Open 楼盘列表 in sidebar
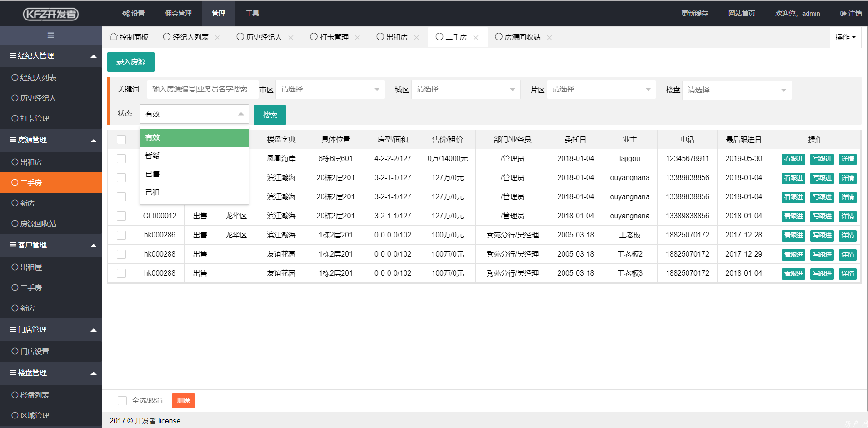The image size is (868, 428). 51,395
